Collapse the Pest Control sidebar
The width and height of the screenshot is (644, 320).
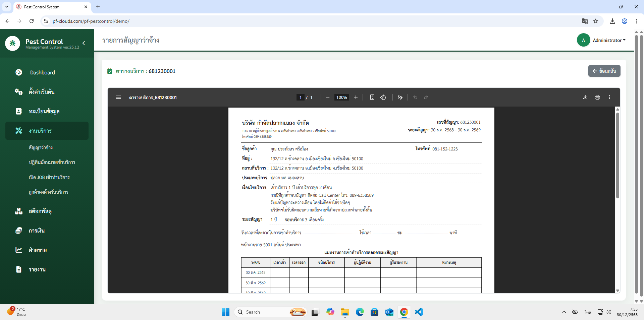point(84,43)
